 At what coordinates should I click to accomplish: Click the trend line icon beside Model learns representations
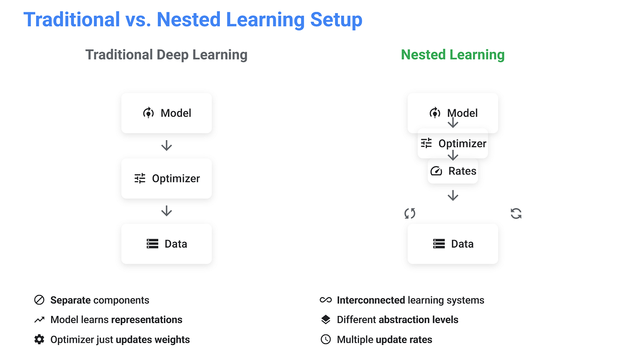[x=39, y=320]
